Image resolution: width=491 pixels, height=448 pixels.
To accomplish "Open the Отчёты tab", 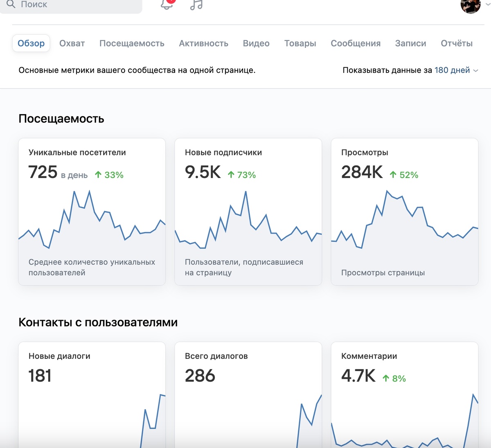I will point(457,43).
